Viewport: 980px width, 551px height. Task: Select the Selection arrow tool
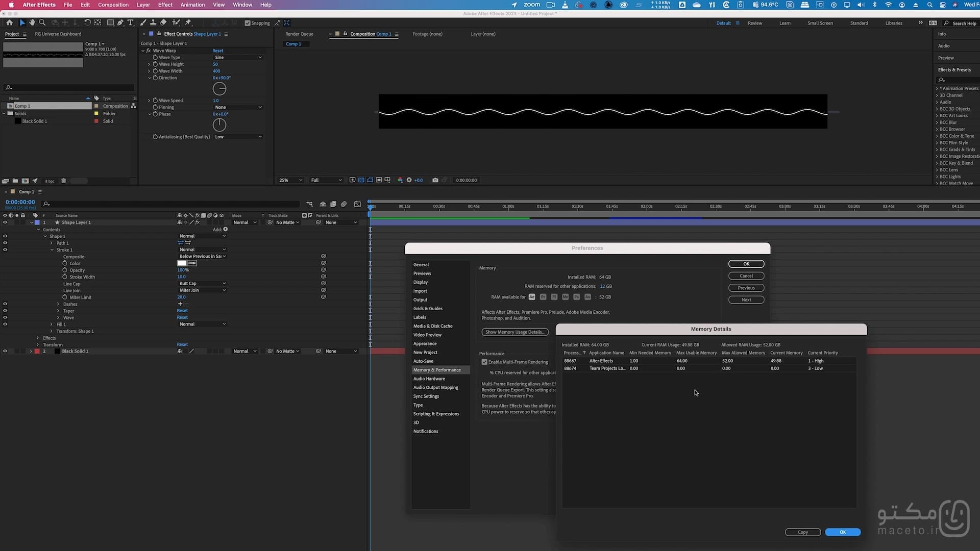(x=21, y=23)
